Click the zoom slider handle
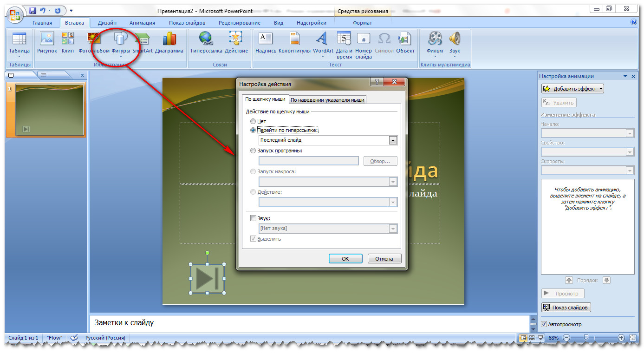The height and width of the screenshot is (354, 644). (586, 338)
